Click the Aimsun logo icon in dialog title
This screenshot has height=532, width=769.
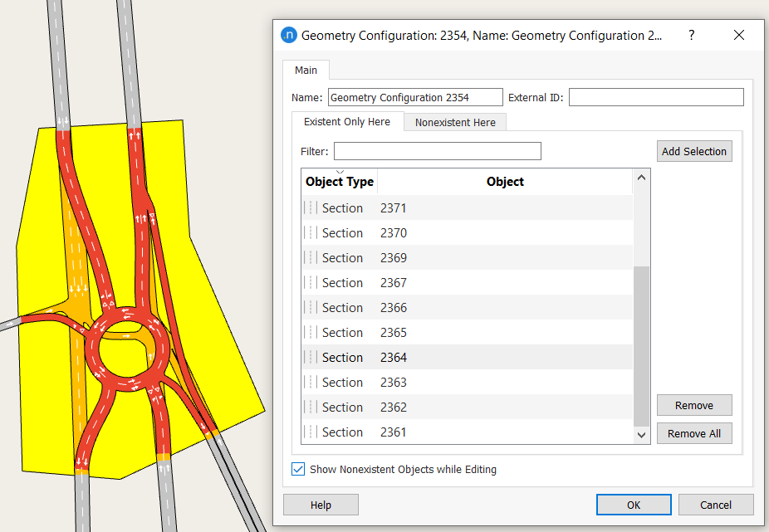point(289,36)
